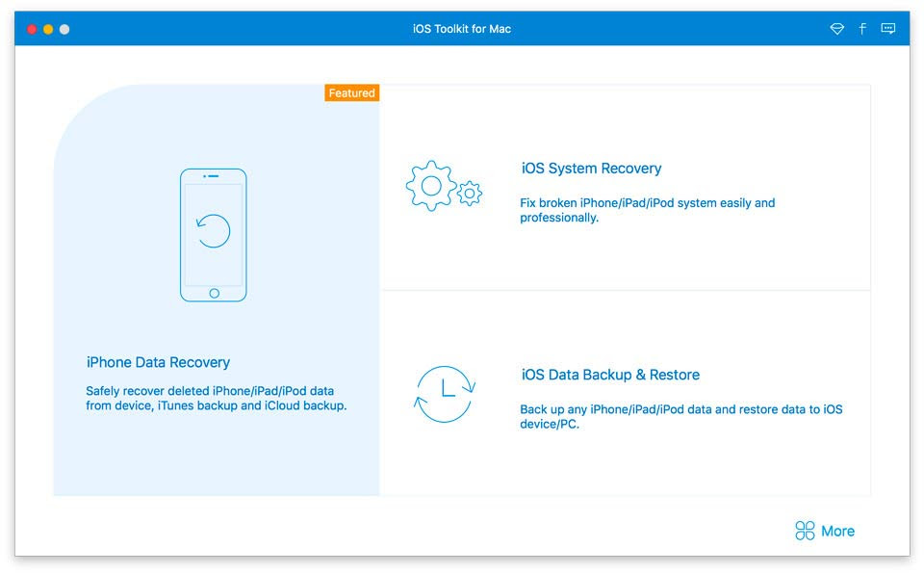This screenshot has width=924, height=574.
Task: Click 'Safely recover deleted iPhone/iPad/iPod data' description
Action: (x=217, y=398)
